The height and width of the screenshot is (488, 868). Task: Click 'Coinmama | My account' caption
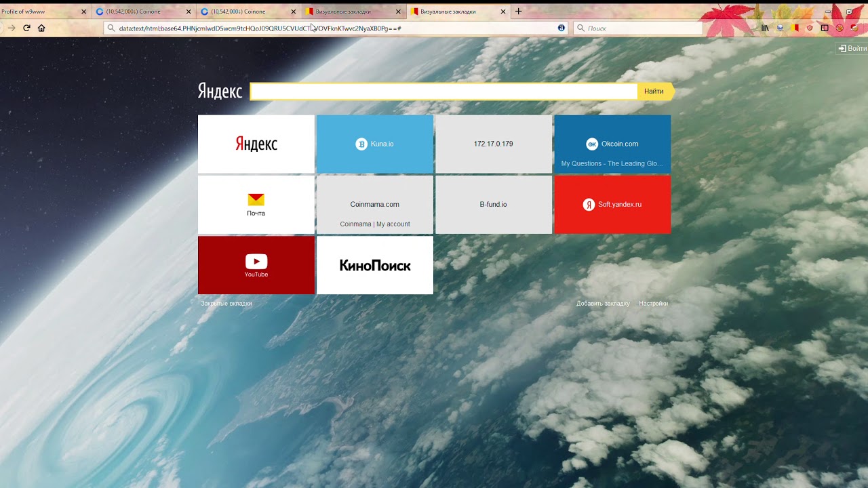(375, 224)
